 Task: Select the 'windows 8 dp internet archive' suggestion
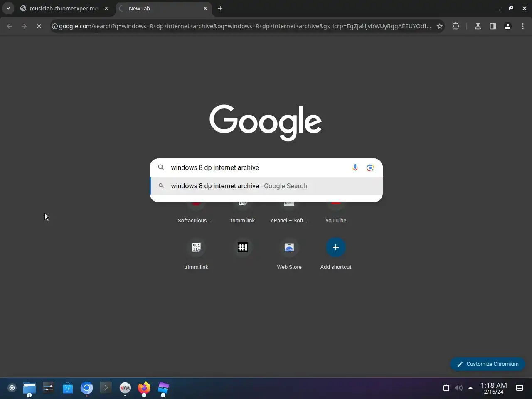(266, 186)
